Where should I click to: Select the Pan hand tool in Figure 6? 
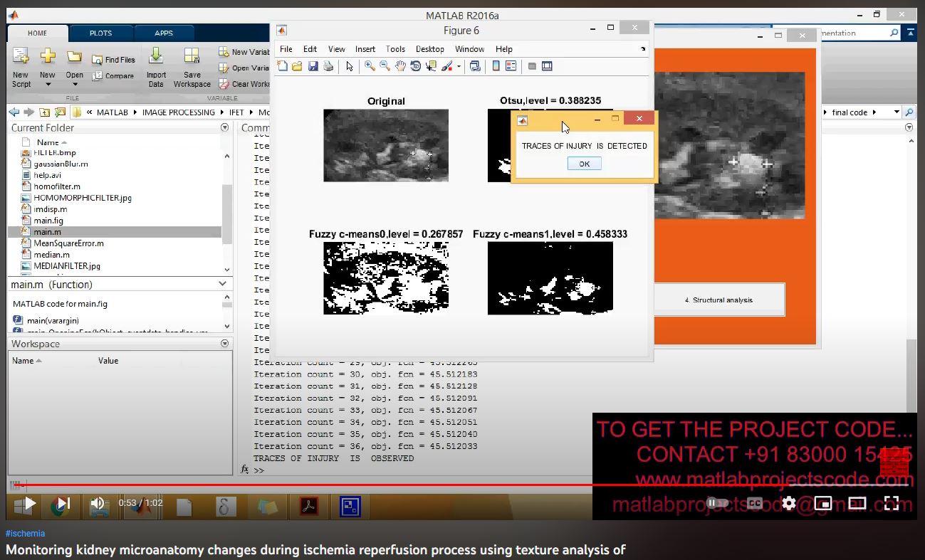pyautogui.click(x=400, y=66)
